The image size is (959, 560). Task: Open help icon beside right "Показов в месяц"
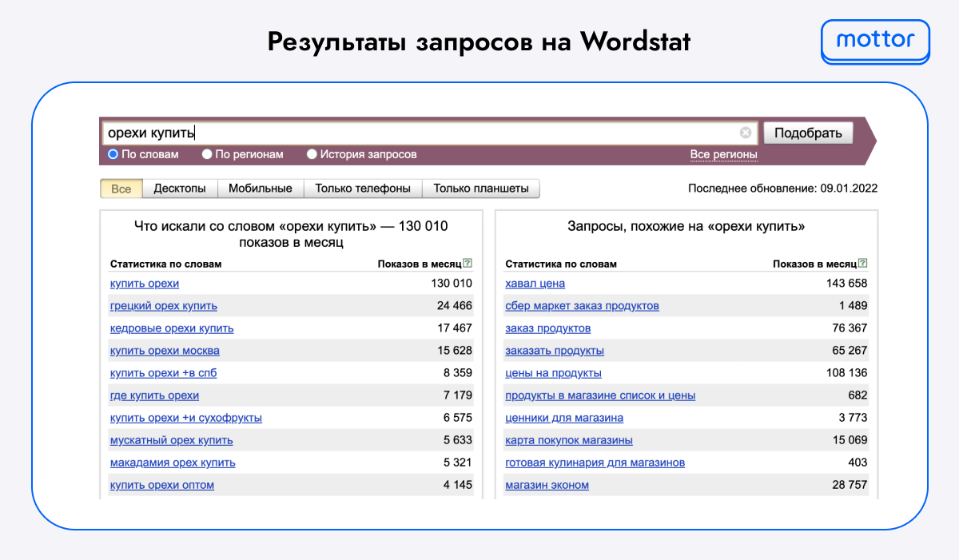point(862,264)
